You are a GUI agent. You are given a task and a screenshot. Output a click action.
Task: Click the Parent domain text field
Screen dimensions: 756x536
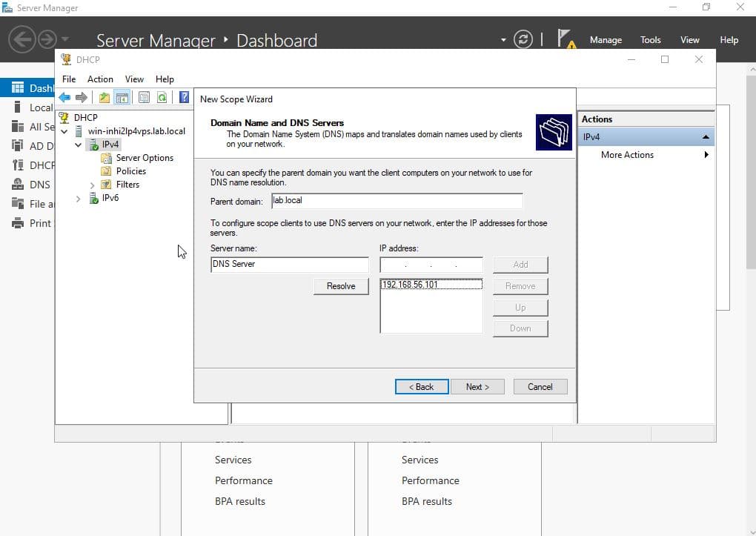coord(397,201)
